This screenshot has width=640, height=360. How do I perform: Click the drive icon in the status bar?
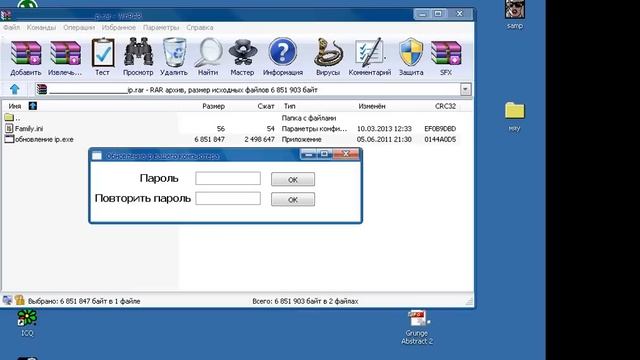tap(7, 300)
